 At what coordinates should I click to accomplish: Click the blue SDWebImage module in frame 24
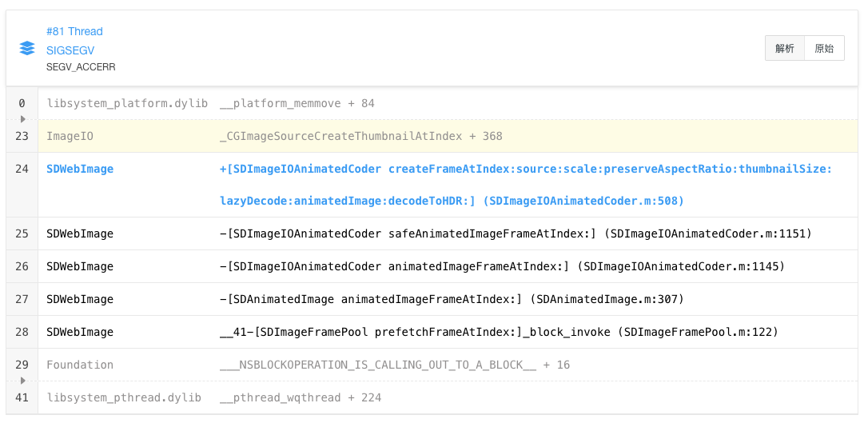[x=80, y=169]
